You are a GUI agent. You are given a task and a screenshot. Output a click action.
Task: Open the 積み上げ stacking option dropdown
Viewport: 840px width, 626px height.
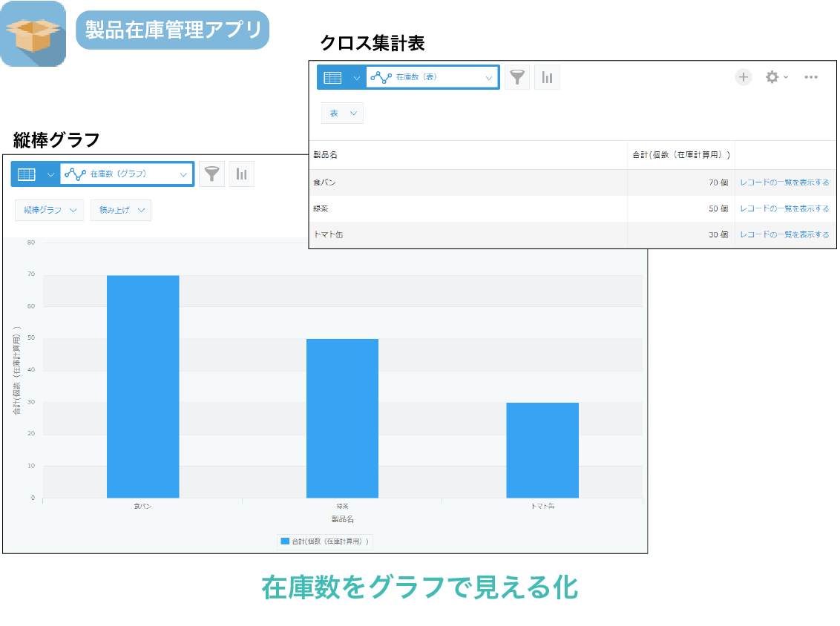[120, 210]
